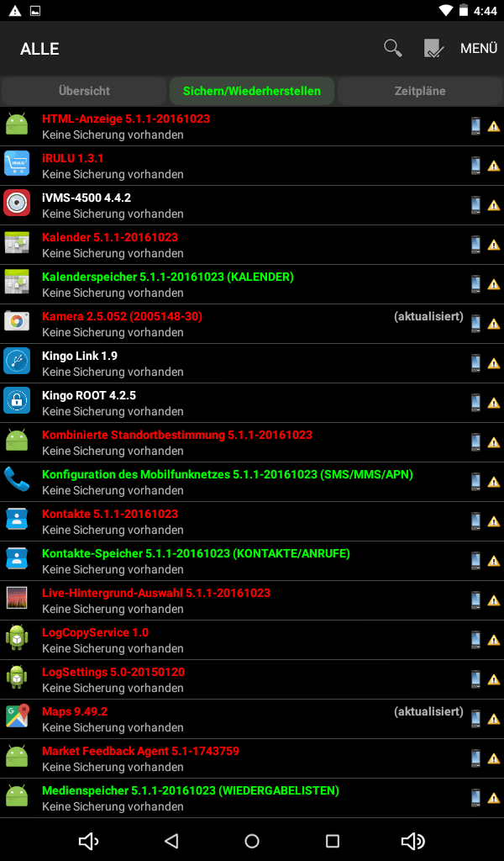Screen dimensions: 504x861
Task: Tap the picture notification icon in status bar
Action: [35, 10]
